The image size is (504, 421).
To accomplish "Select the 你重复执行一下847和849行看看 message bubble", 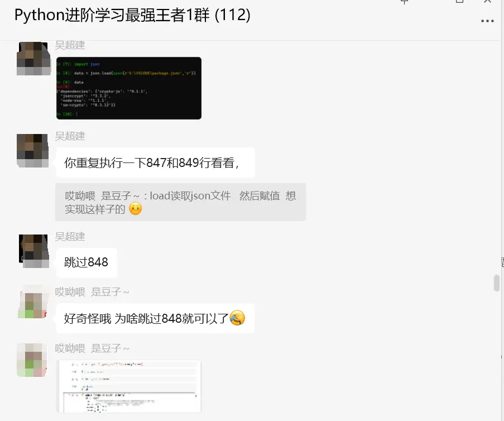I will [x=155, y=162].
